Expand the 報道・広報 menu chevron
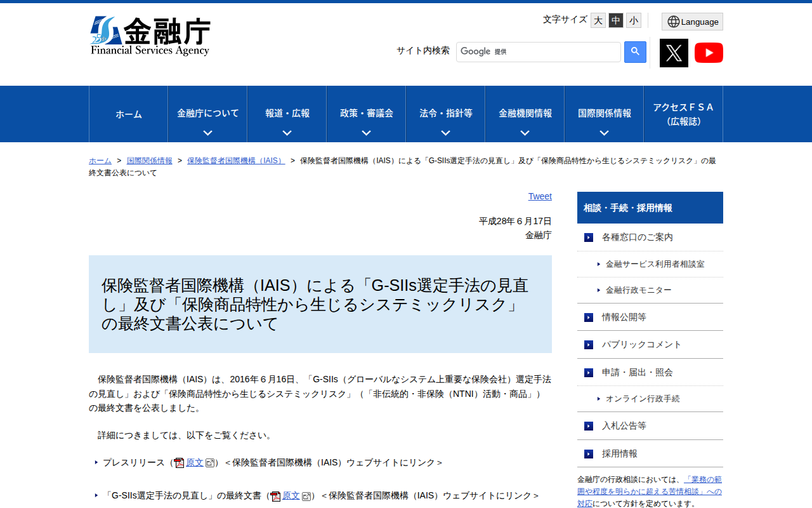This screenshot has height=508, width=812. click(x=286, y=133)
